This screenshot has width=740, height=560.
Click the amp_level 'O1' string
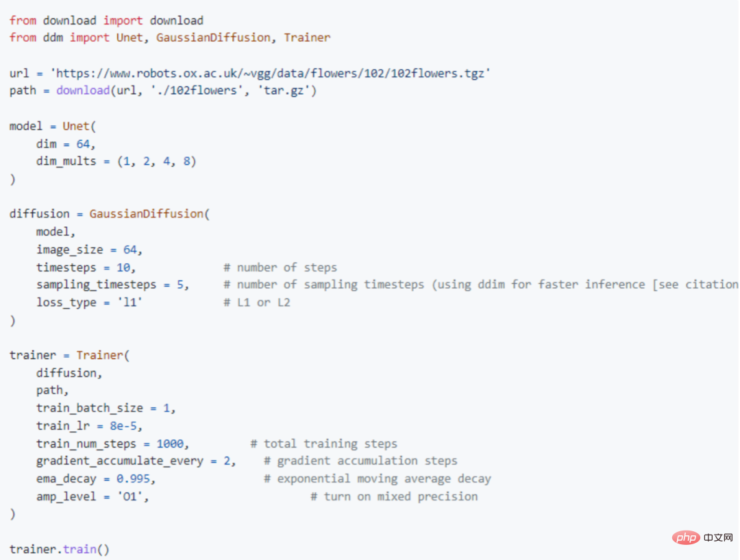click(129, 496)
